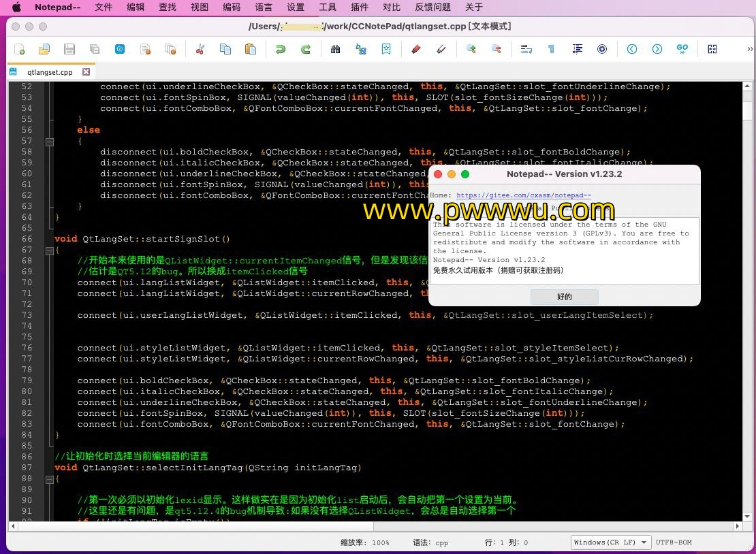Open Find with the binoculars icon
Viewport: 756px width, 554px height.
point(335,49)
